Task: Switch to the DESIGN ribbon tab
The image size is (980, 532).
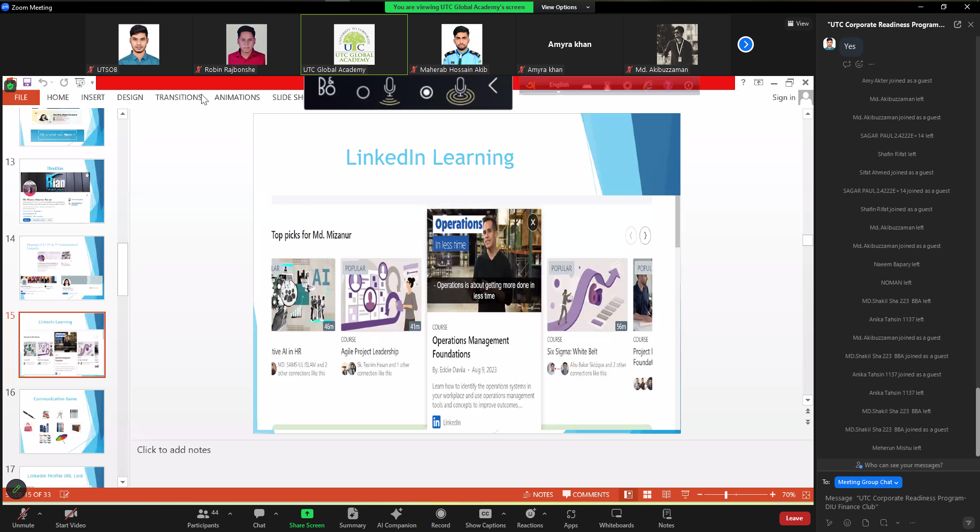Action: 130,97
